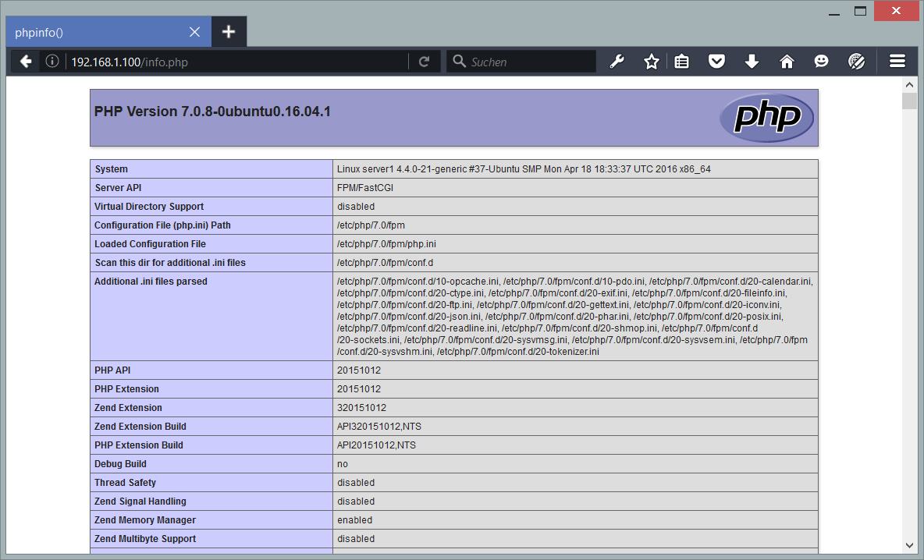The image size is (924, 560).
Task: Show bookmarks list icon
Action: pos(682,62)
